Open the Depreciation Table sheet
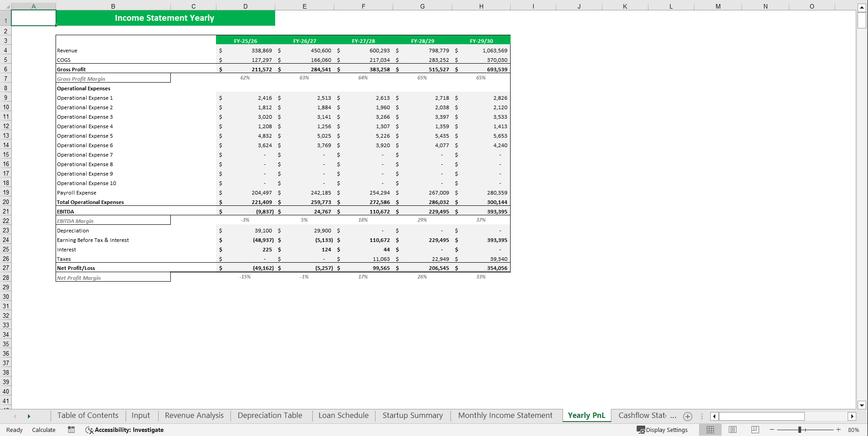This screenshot has width=868, height=436. 270,415
